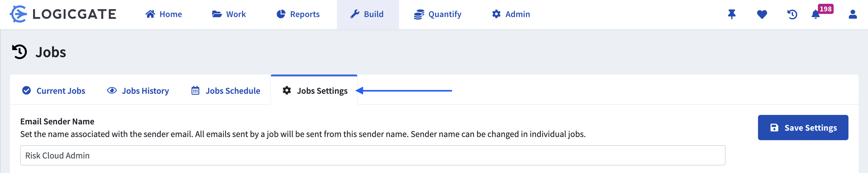868x173 pixels.
Task: Open the pinned items pushpin icon
Action: 732,14
